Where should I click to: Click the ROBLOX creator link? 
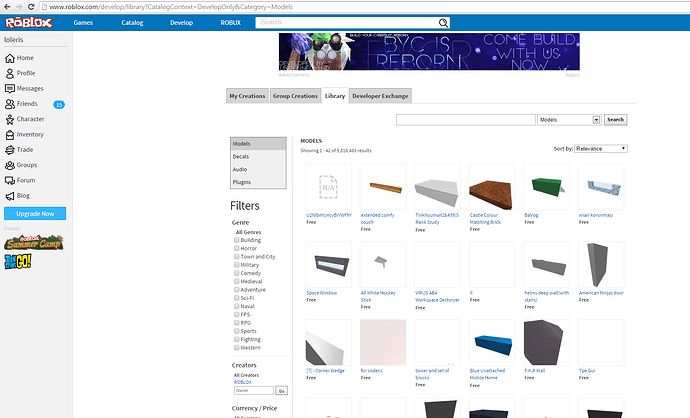click(243, 382)
